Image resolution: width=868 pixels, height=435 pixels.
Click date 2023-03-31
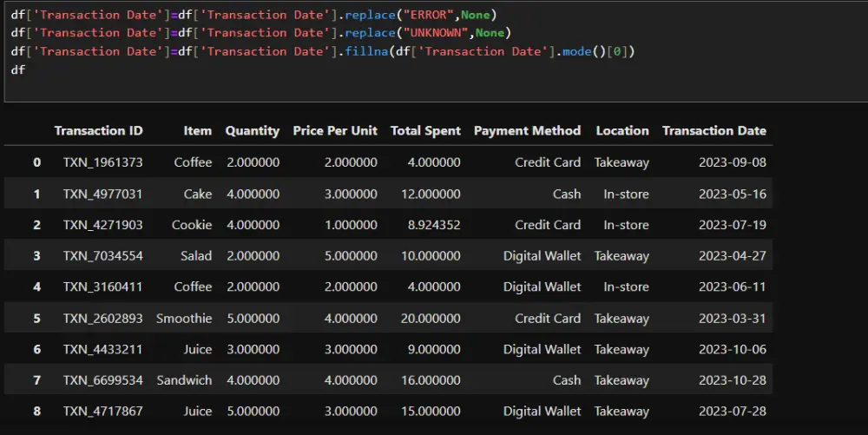tap(733, 319)
